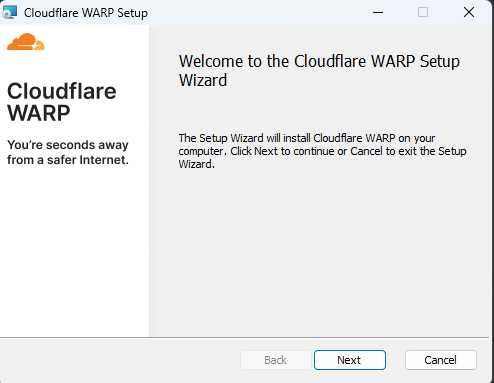Viewport: 494px width, 383px height.
Task: Click the horizontal separator line above the buttons
Action: click(245, 338)
